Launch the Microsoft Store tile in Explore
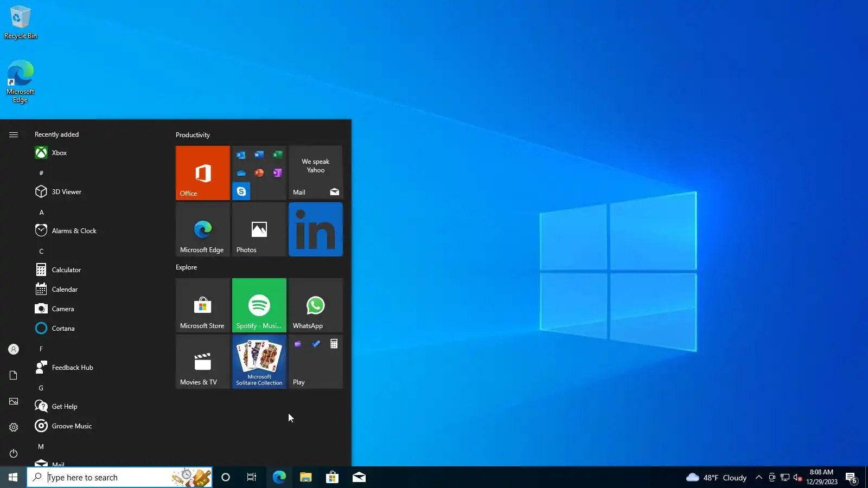Screen dimensions: 868x488 (203, 305)
